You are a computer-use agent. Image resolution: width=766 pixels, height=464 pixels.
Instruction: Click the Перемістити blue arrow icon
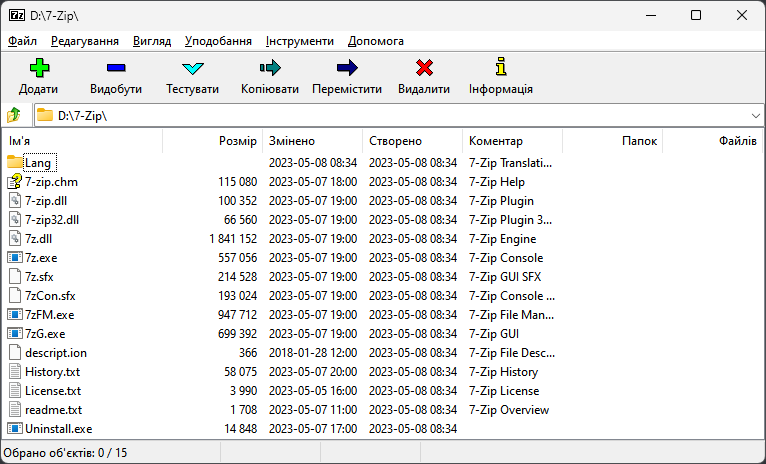[x=347, y=67]
